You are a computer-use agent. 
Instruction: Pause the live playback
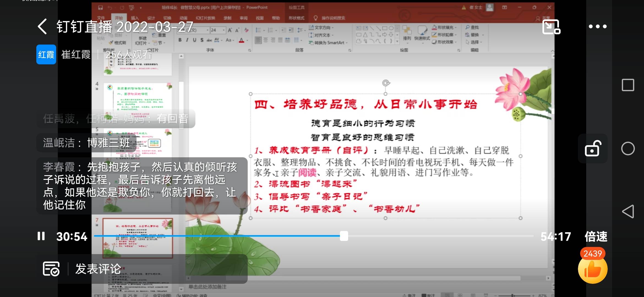coord(41,236)
